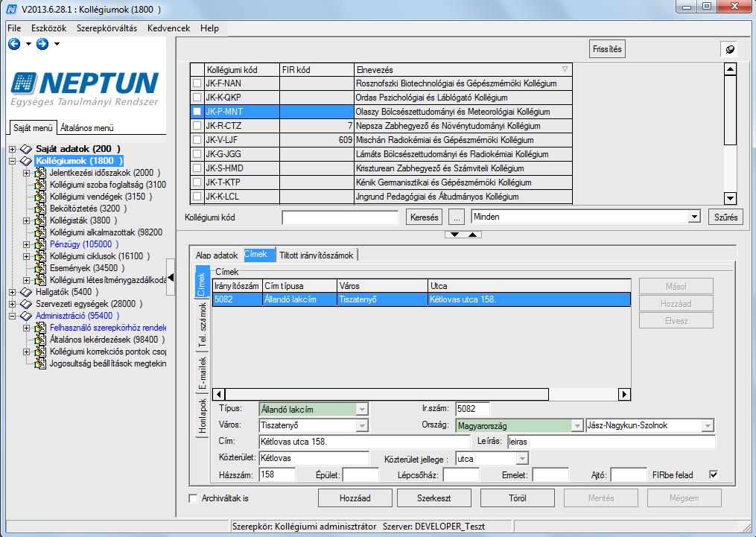Toggle the FIRbe felad checkbox
The image size is (756, 537).
click(x=714, y=475)
